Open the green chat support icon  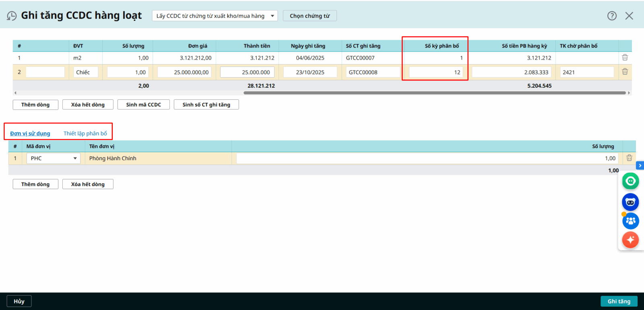[630, 181]
